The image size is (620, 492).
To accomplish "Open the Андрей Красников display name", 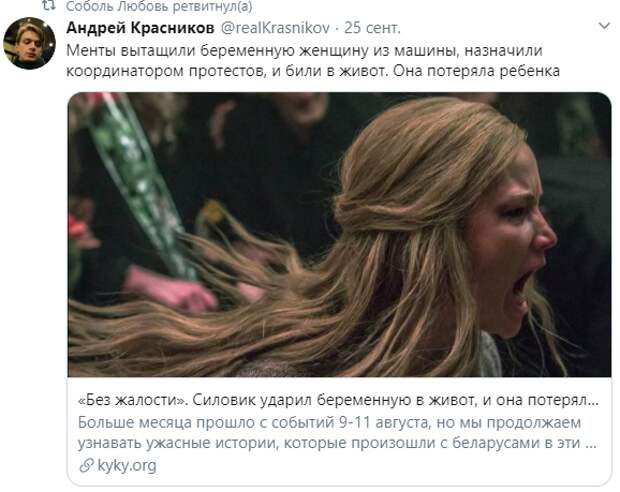I will pyautogui.click(x=140, y=28).
